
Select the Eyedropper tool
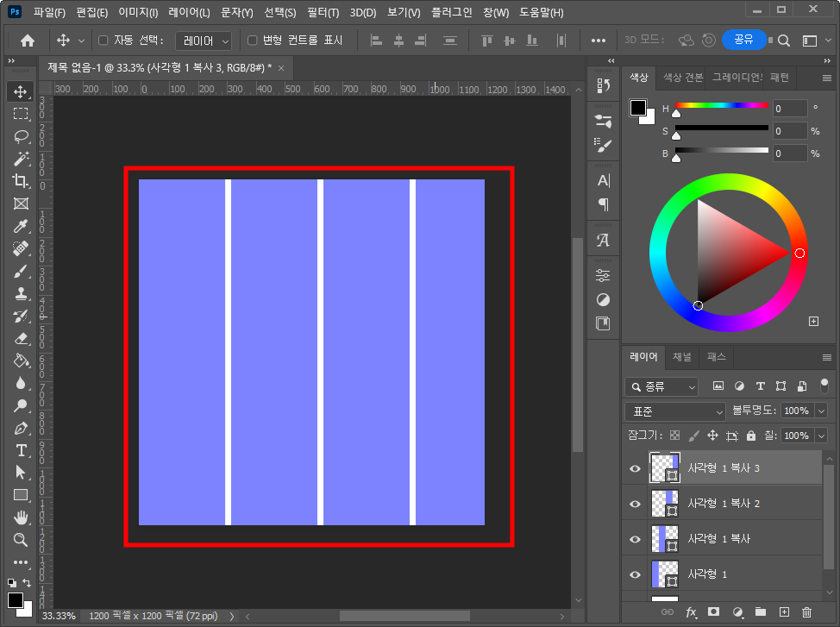pyautogui.click(x=21, y=226)
